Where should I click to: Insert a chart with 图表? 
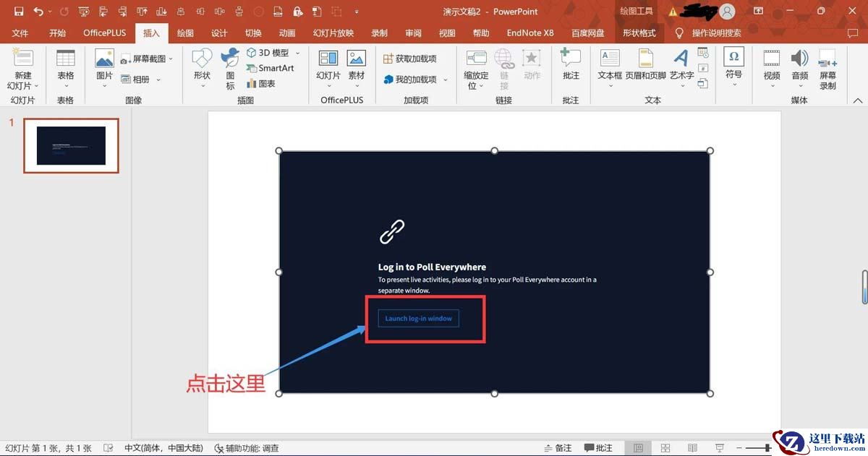pyautogui.click(x=261, y=83)
